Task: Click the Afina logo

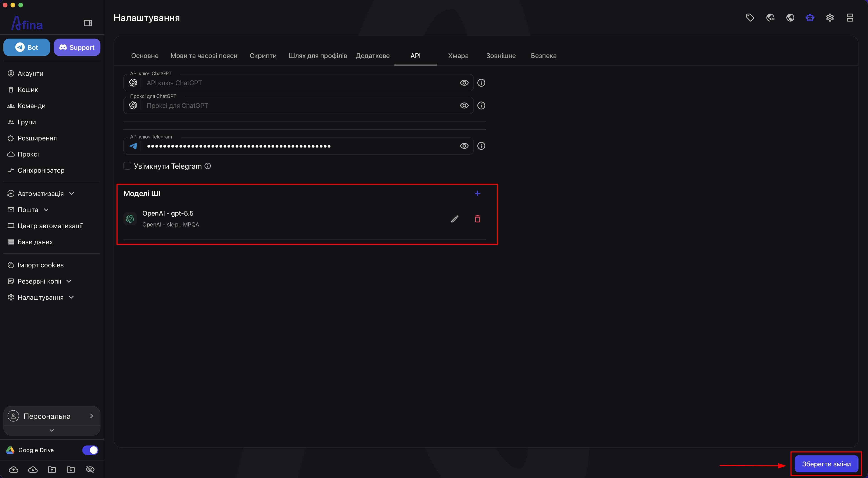Action: point(27,23)
